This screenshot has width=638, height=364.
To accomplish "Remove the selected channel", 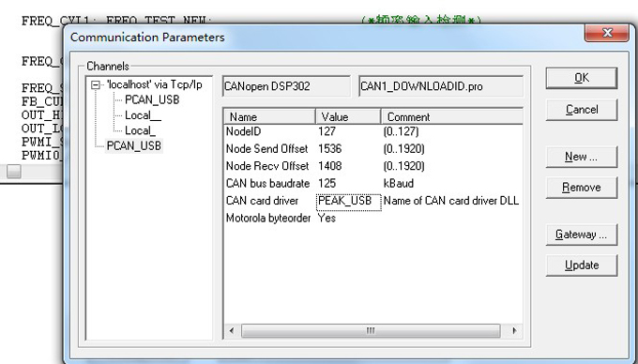I will (x=582, y=188).
